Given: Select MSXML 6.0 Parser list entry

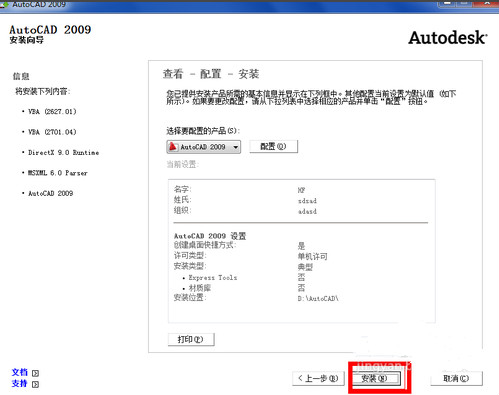Looking at the screenshot, I should pyautogui.click(x=58, y=173).
